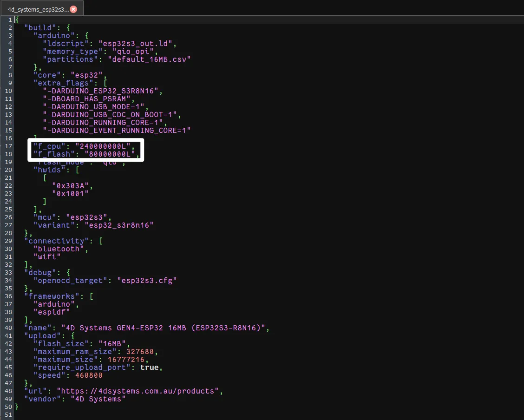Click the "upload" key
This screenshot has width=524, height=420.
[x=42, y=336]
